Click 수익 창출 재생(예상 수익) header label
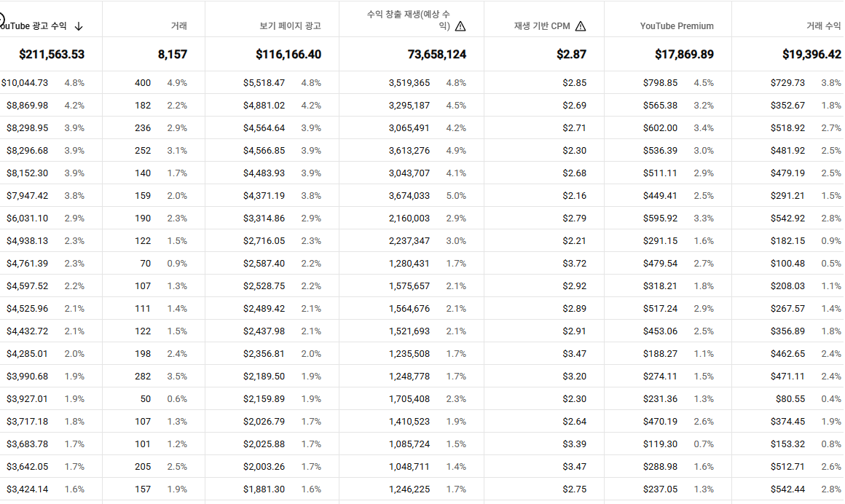 point(412,20)
